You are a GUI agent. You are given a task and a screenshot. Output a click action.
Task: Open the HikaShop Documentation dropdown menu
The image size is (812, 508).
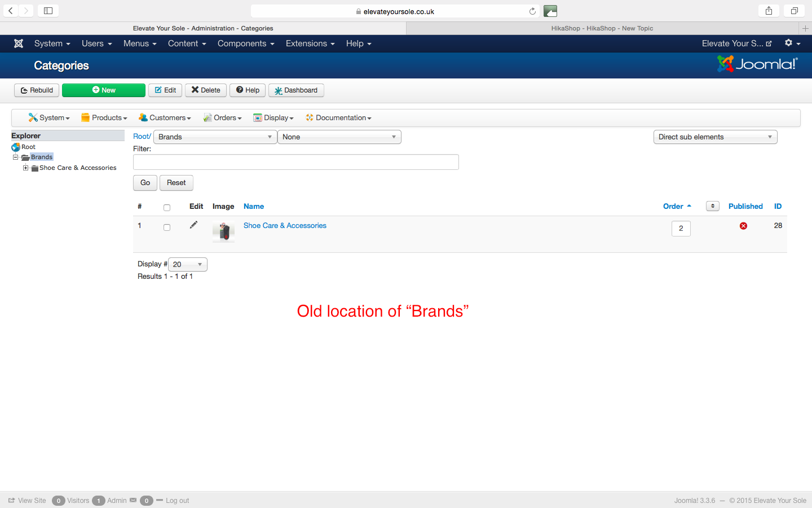tap(338, 118)
